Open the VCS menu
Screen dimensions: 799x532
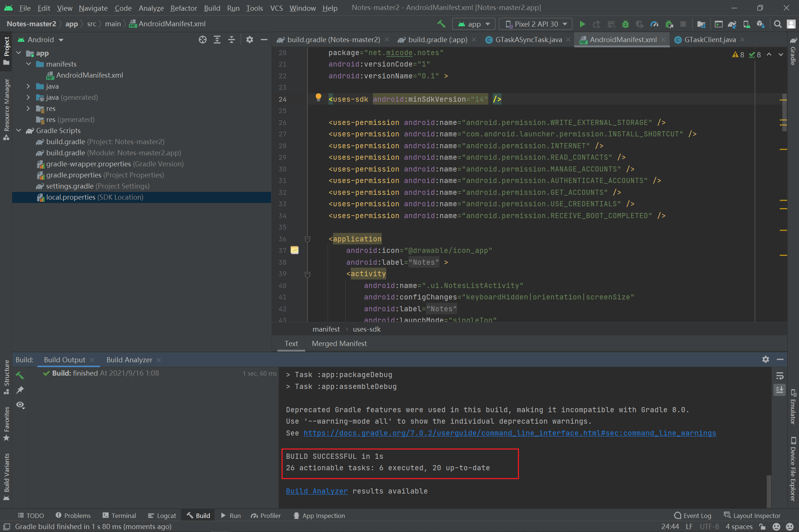coord(276,8)
